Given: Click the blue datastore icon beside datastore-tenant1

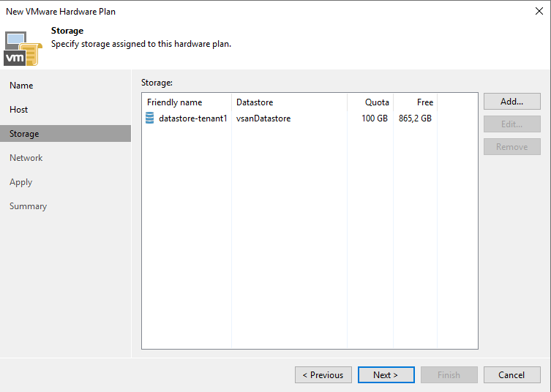Looking at the screenshot, I should [x=150, y=118].
